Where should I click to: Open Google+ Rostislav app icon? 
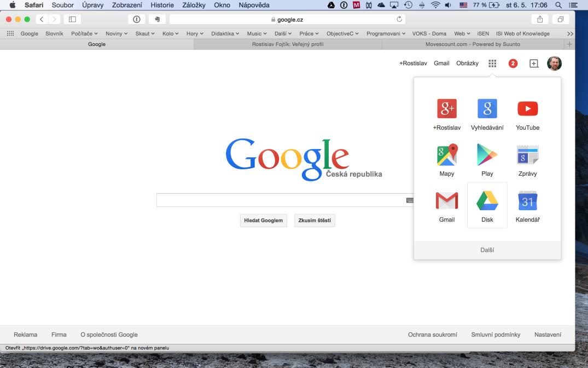[x=447, y=108]
